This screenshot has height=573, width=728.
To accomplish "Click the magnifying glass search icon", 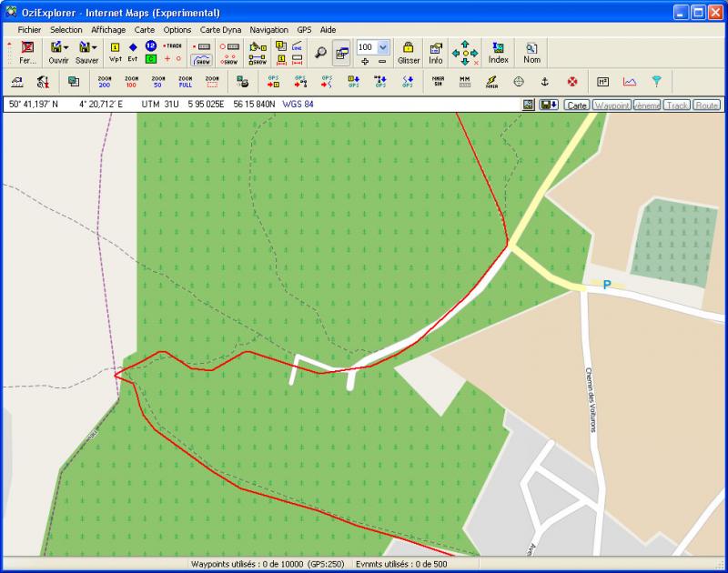I will (x=320, y=53).
